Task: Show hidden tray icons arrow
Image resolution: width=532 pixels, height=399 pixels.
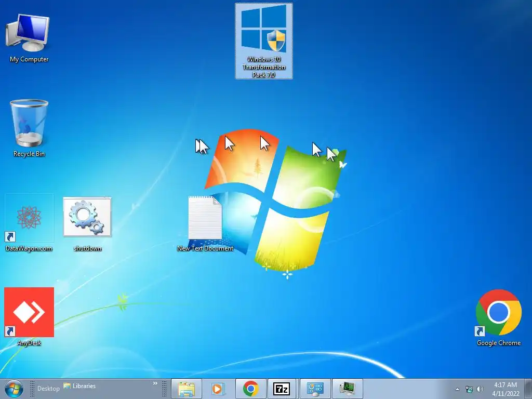Action: 457,389
